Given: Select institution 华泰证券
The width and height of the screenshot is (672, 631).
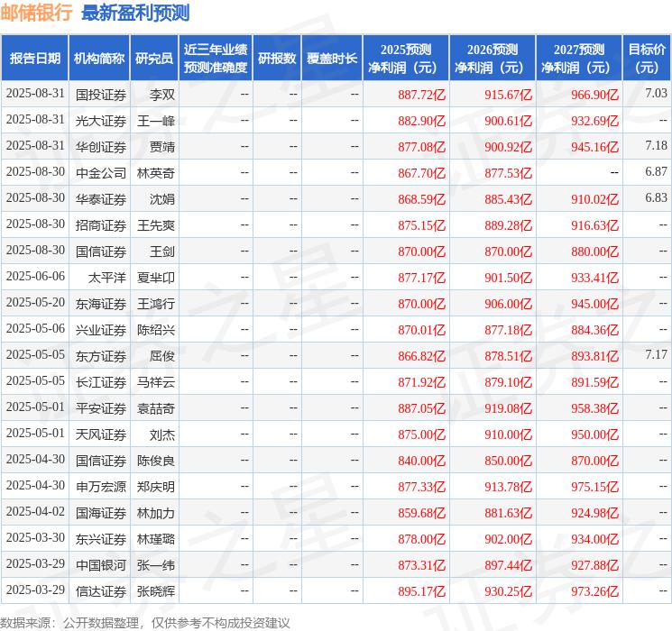Looking at the screenshot, I should coord(101,199).
